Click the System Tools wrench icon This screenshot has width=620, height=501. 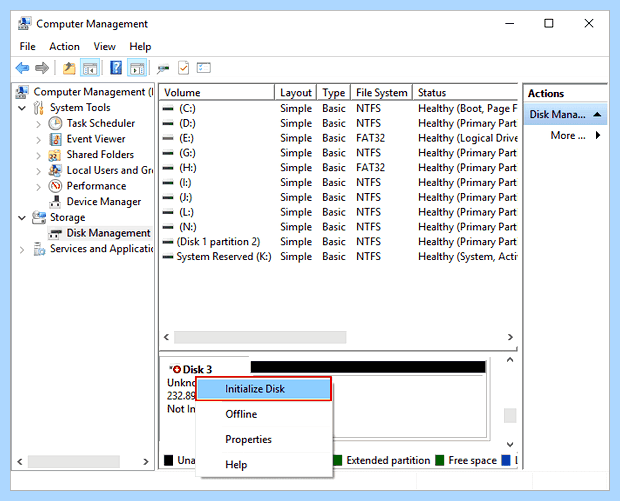[38, 108]
